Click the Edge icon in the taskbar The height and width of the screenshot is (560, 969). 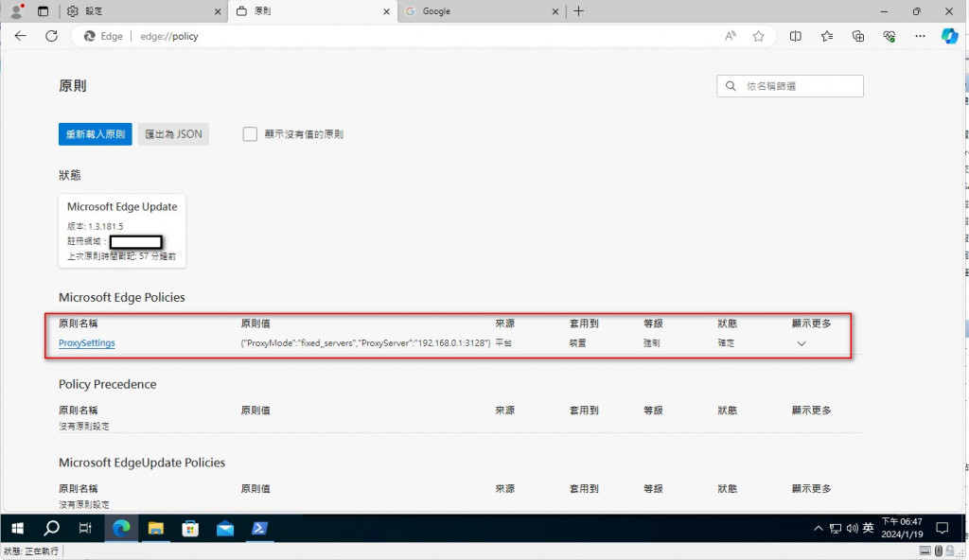pyautogui.click(x=121, y=528)
